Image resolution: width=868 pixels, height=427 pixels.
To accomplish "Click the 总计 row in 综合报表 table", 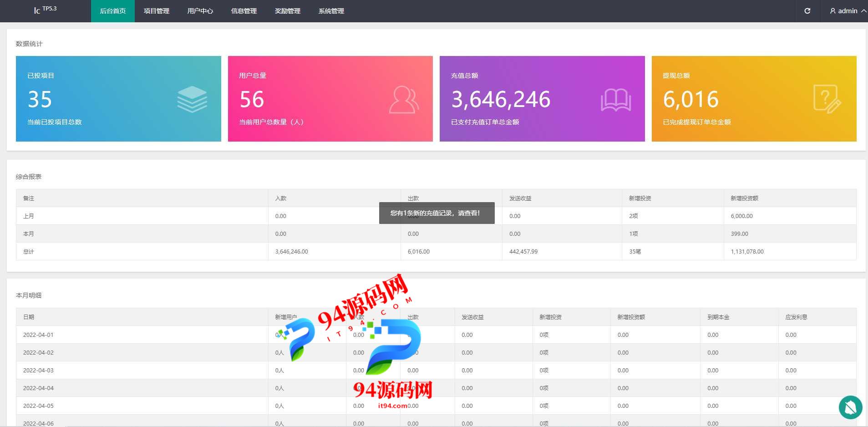I will pos(28,252).
